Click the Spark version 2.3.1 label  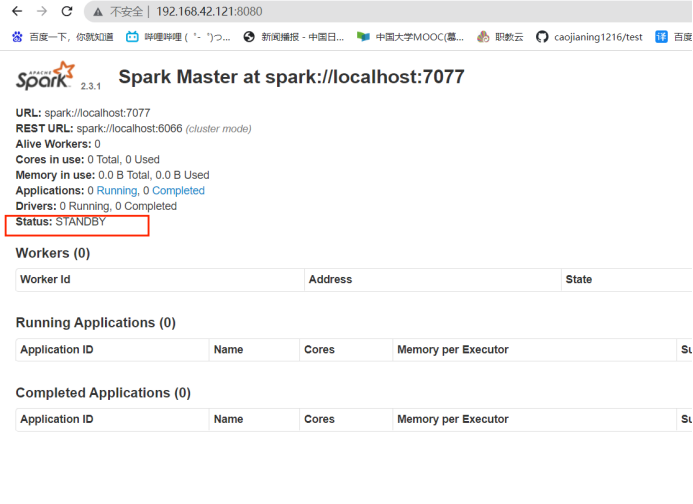[x=91, y=86]
